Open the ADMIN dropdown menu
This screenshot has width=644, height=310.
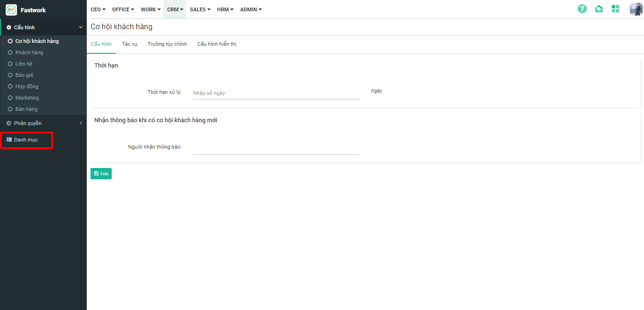(251, 9)
